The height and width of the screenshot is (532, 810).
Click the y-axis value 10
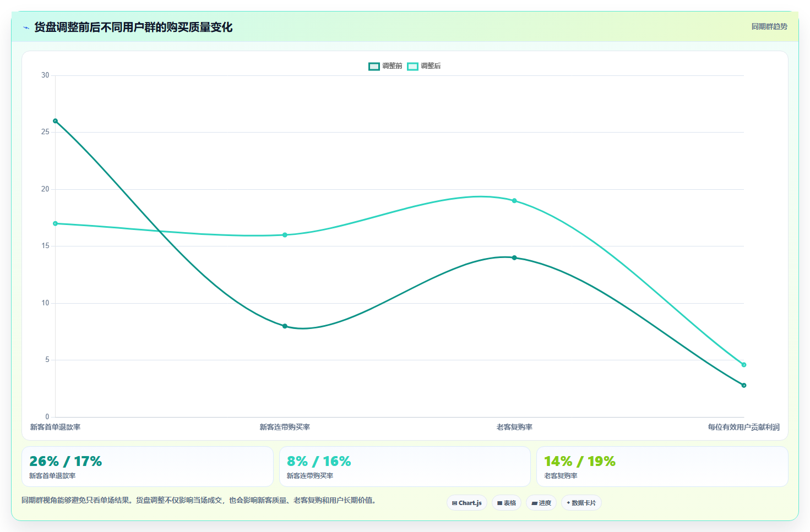(45, 303)
